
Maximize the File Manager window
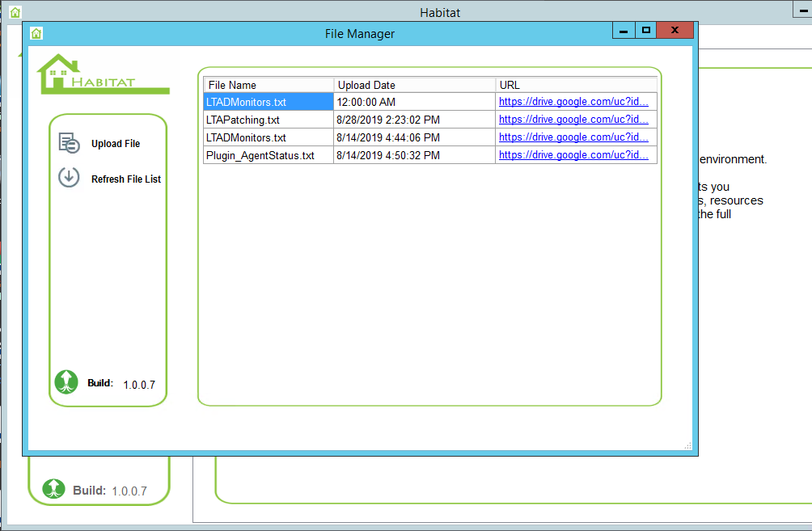click(646, 31)
